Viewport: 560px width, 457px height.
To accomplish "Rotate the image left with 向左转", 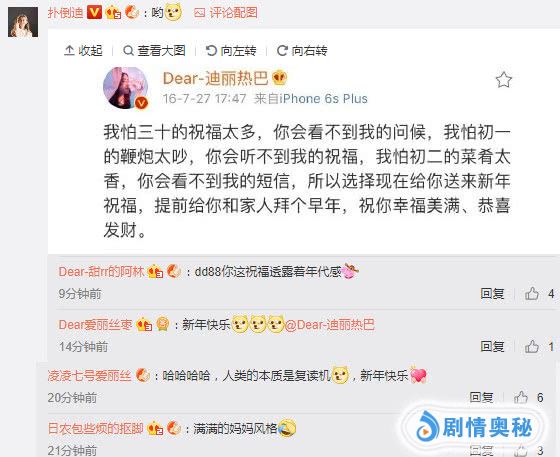I will [x=231, y=51].
